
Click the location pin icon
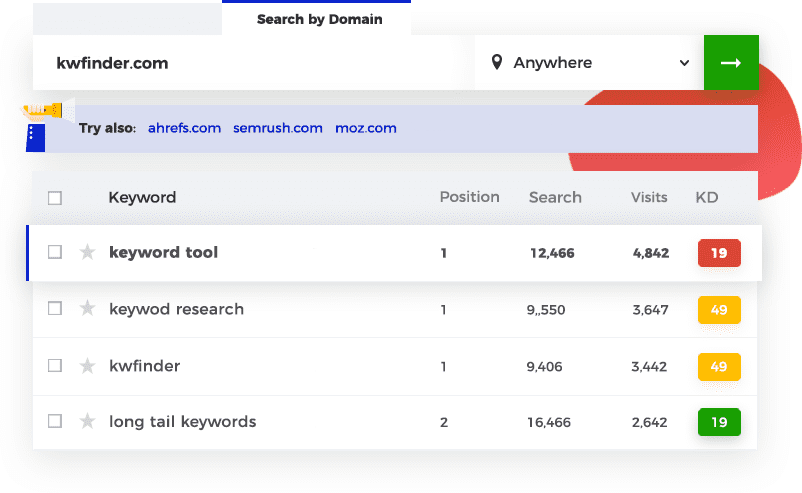coord(496,63)
